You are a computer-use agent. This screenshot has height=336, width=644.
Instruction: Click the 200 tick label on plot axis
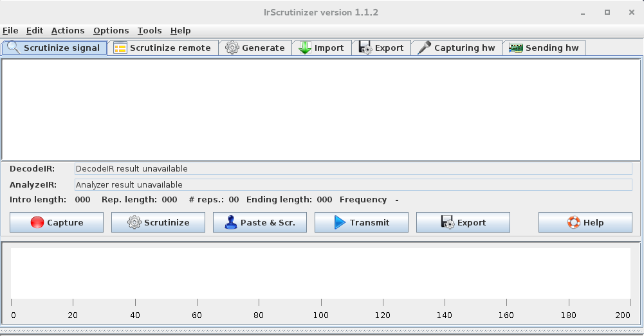(x=623, y=315)
